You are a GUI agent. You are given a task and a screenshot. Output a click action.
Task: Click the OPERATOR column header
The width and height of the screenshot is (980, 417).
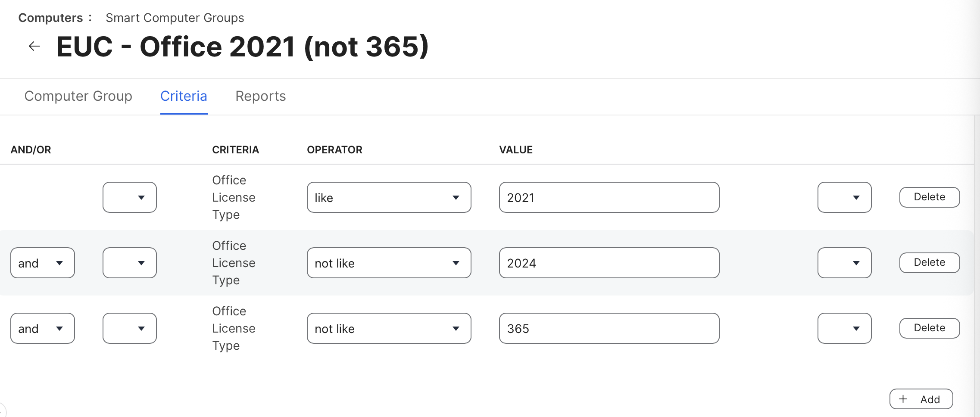(x=334, y=150)
